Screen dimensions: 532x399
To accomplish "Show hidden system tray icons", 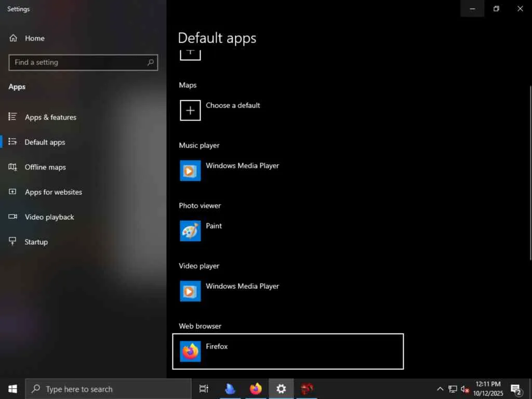I will (440, 389).
